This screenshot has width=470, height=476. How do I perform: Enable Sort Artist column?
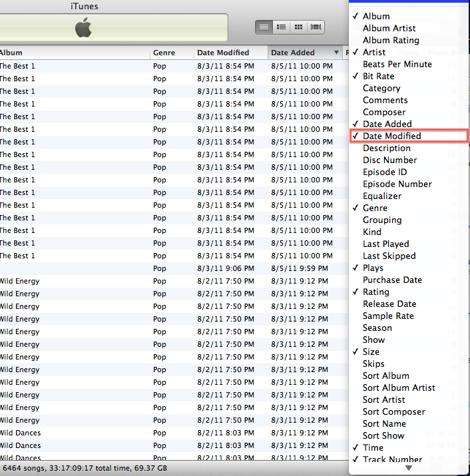pyautogui.click(x=408, y=400)
